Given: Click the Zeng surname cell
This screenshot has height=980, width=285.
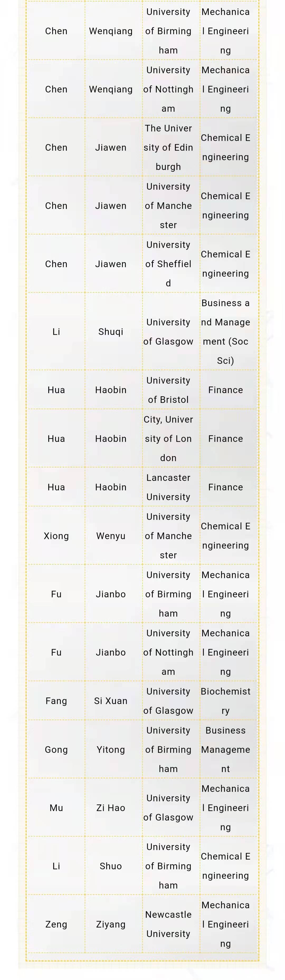Looking at the screenshot, I should pos(56,924).
